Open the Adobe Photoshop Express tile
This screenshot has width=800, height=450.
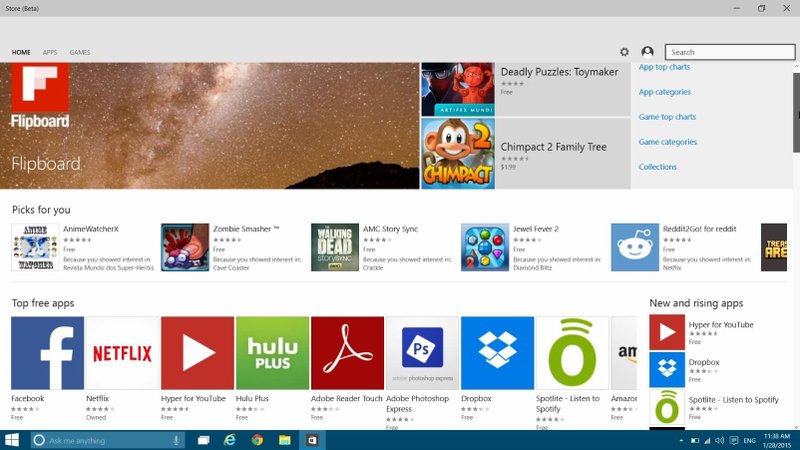coord(422,353)
